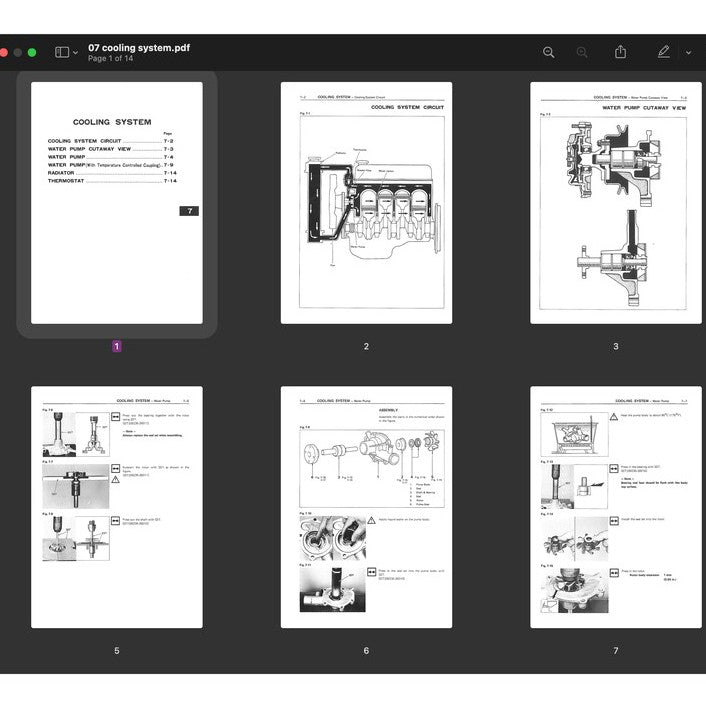The height and width of the screenshot is (706, 706).
Task: Zoom in using the magnifier plus icon
Action: tap(582, 52)
